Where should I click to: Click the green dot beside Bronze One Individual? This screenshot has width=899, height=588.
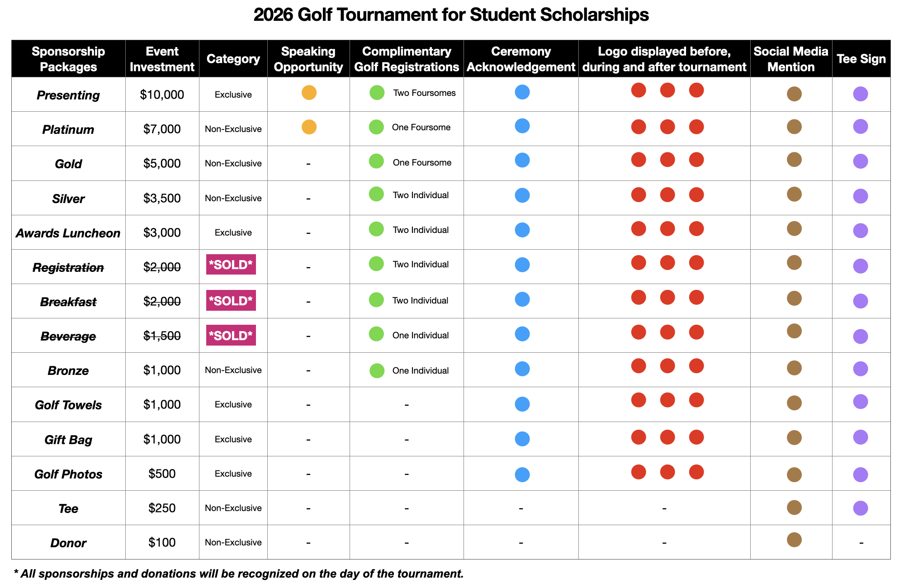(377, 370)
